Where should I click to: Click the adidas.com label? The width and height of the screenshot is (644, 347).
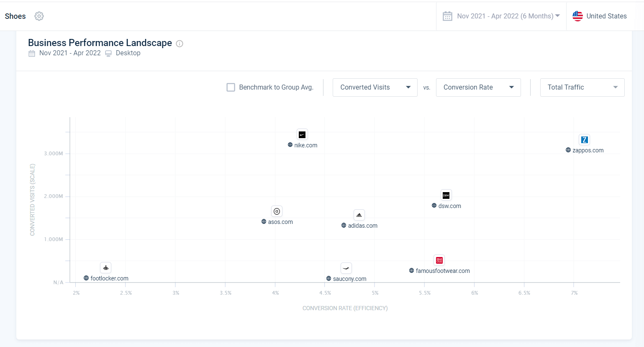(x=363, y=226)
